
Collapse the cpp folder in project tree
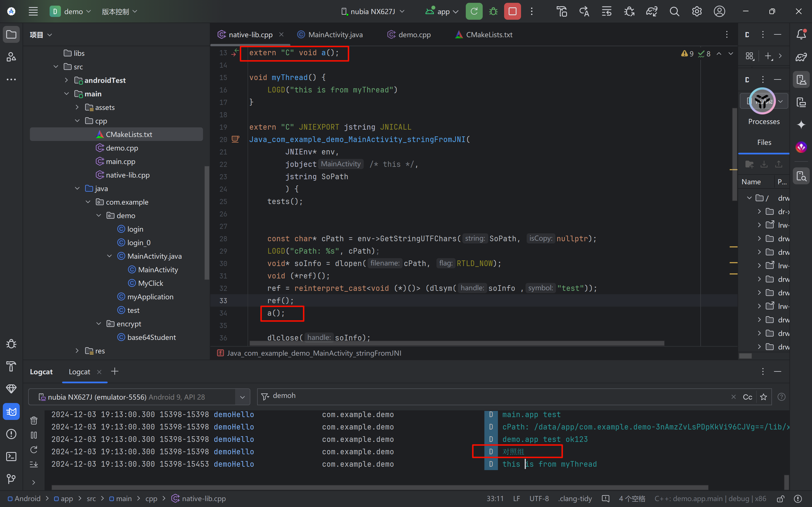(77, 121)
